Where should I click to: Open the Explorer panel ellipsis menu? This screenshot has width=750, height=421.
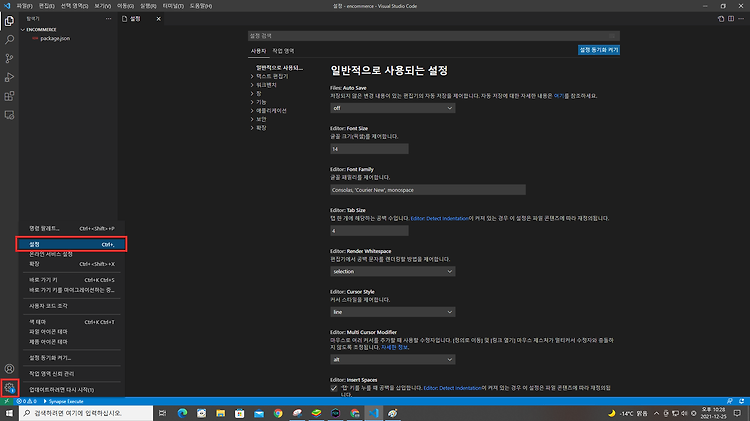click(x=109, y=19)
